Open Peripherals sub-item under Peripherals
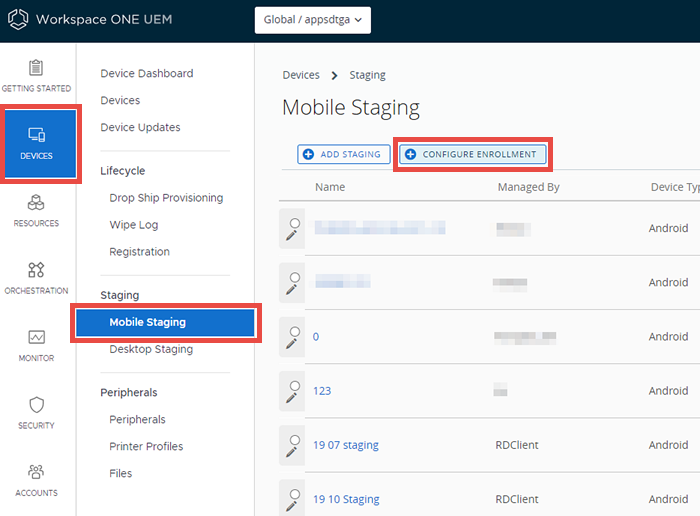This screenshot has height=516, width=700. click(x=137, y=420)
